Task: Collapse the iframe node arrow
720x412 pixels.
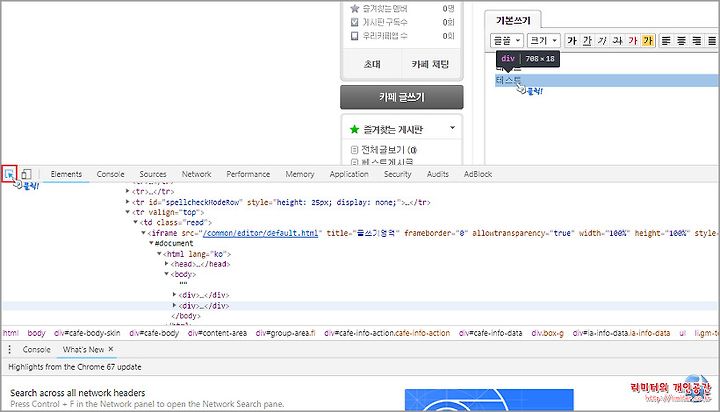Action: [143, 233]
